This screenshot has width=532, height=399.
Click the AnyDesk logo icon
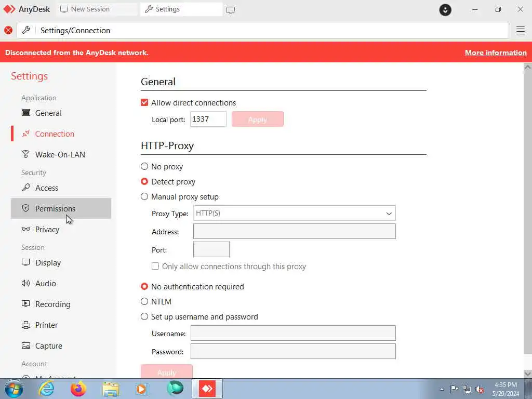coord(9,9)
